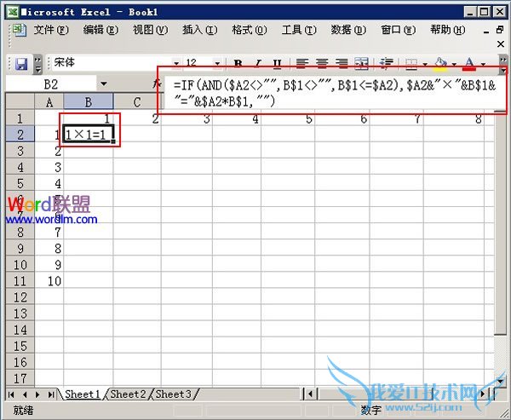Screen dimensions: 511x420
Task: Select cell A10 with value 9
Action: coord(49,264)
